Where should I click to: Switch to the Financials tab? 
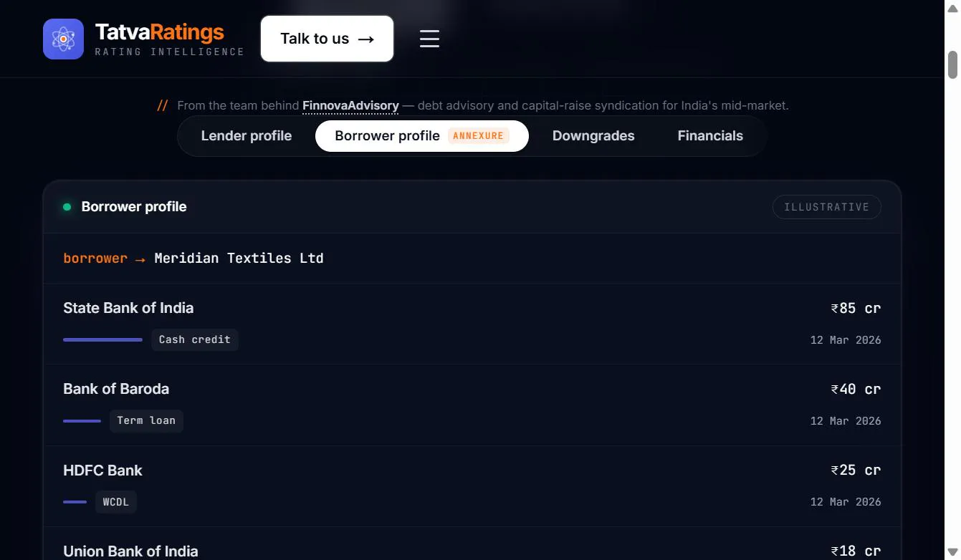click(x=710, y=136)
